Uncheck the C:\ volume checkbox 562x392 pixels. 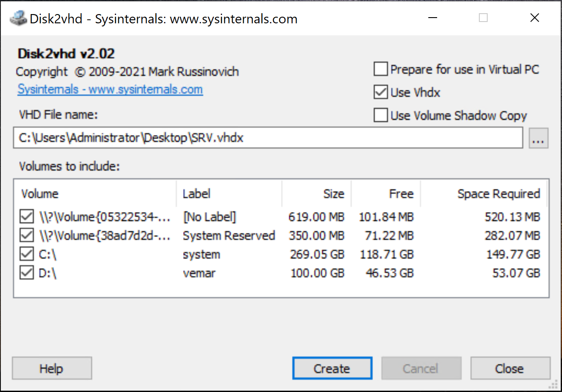pos(27,254)
